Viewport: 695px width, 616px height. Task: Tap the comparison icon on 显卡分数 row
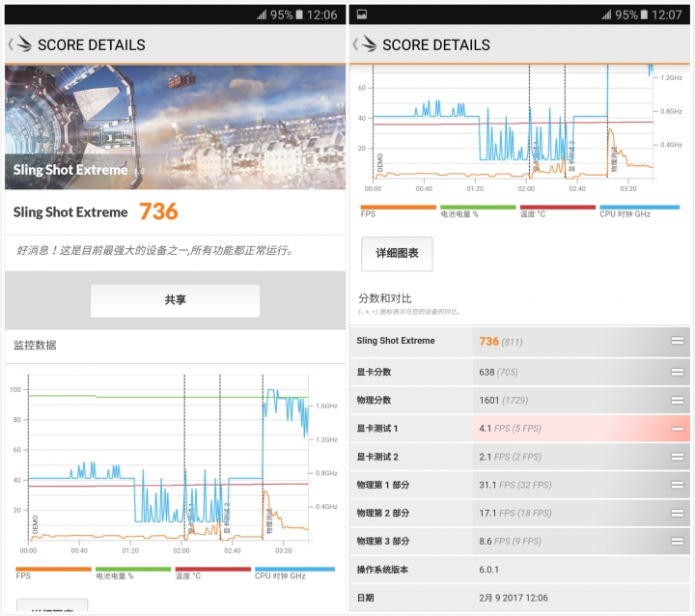click(x=678, y=372)
